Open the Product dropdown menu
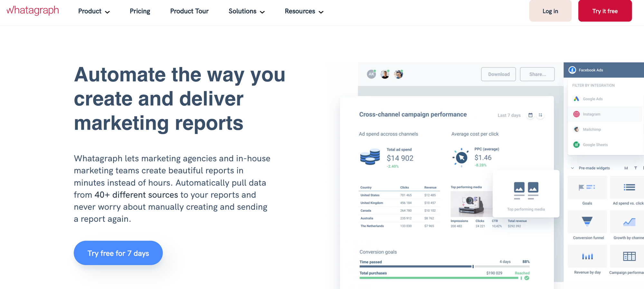Image resolution: width=644 pixels, height=289 pixels. click(94, 11)
